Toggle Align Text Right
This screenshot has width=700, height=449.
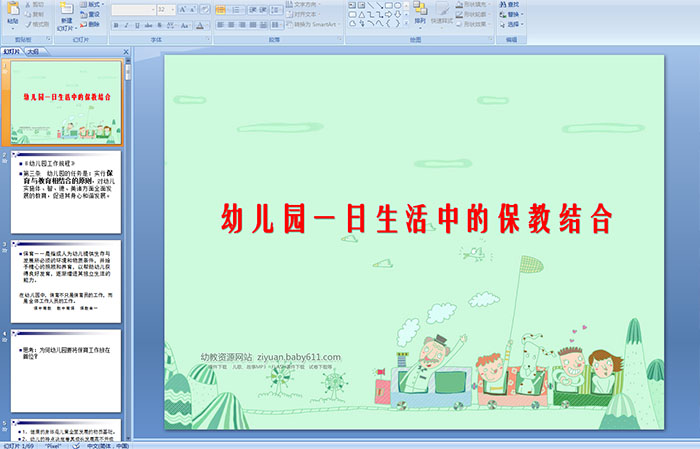tap(242, 25)
